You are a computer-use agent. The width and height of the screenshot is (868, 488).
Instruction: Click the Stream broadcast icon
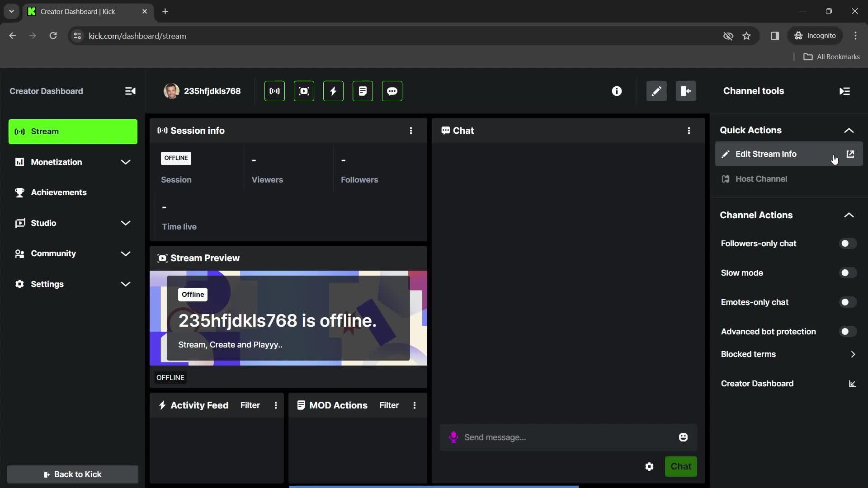point(274,91)
